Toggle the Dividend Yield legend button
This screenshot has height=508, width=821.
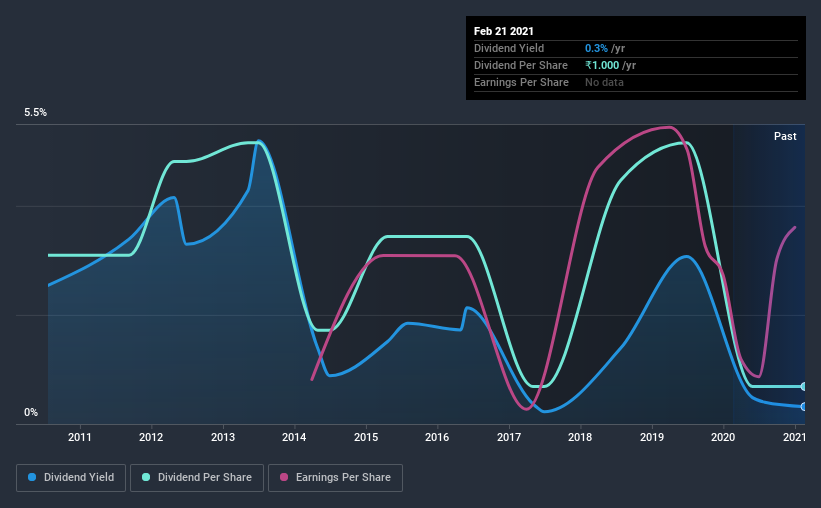71,478
